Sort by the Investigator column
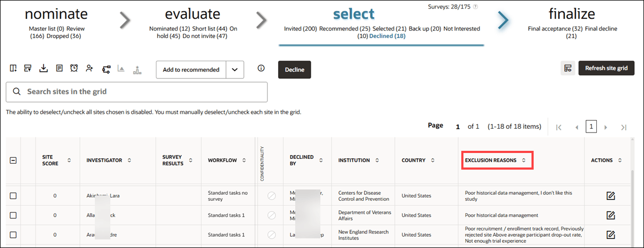The height and width of the screenshot is (248, 644). (129, 160)
